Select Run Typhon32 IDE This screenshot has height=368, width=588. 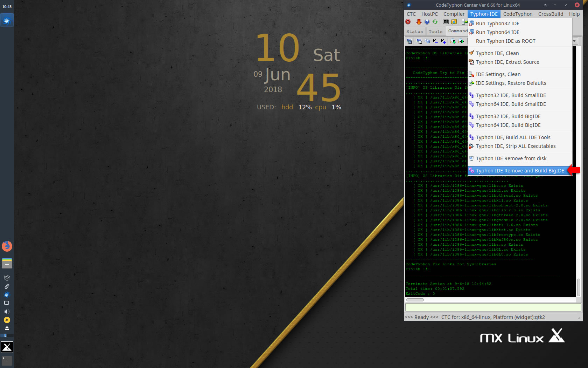520,23
